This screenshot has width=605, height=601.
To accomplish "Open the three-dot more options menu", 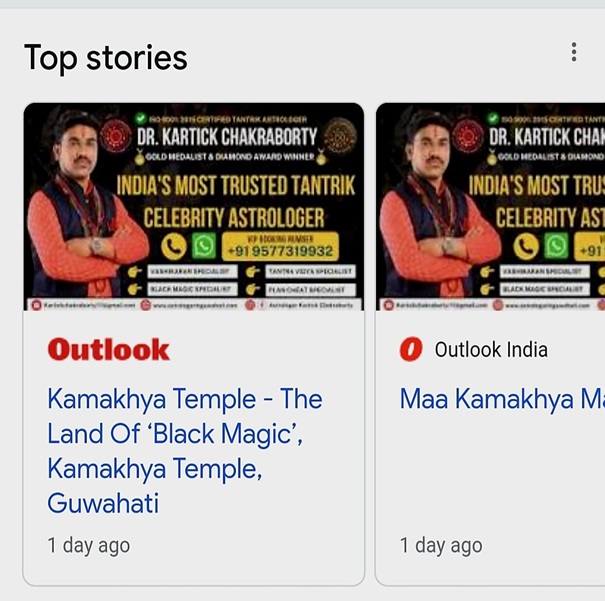I will pyautogui.click(x=573, y=52).
